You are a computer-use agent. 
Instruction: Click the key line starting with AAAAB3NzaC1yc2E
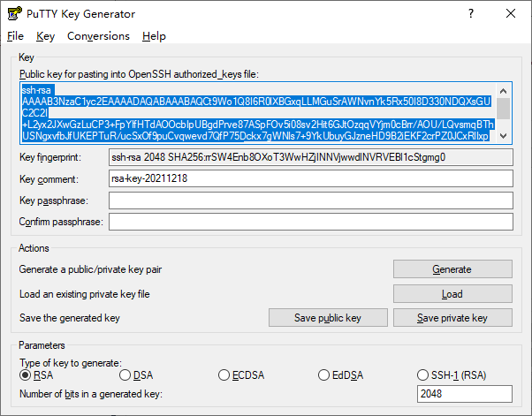[x=256, y=102]
